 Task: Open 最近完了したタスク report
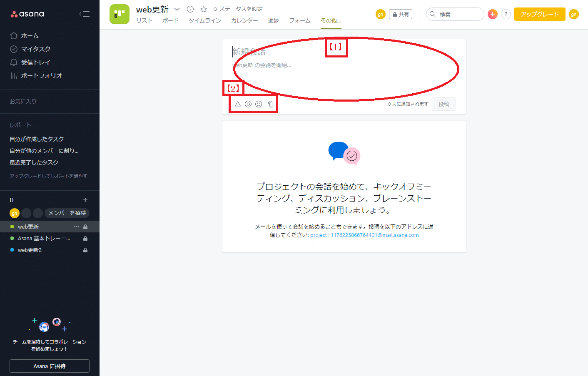[34, 162]
